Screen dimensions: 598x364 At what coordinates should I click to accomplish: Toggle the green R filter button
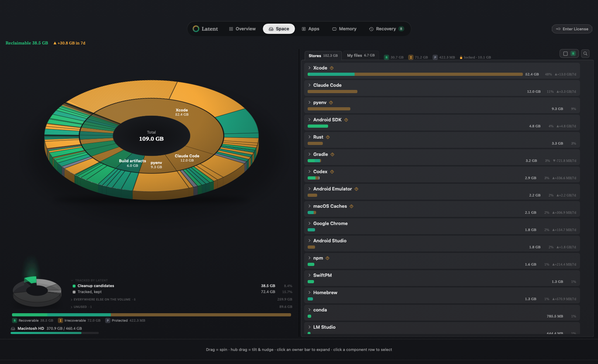pos(573,54)
